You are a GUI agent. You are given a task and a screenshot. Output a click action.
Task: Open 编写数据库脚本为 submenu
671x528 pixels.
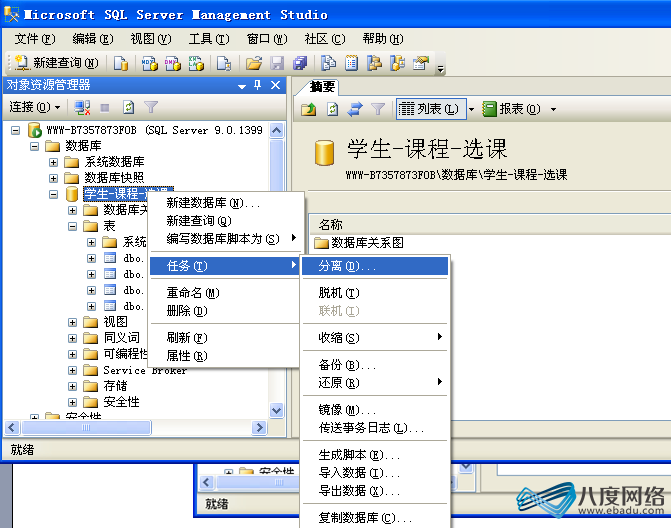coord(225,238)
